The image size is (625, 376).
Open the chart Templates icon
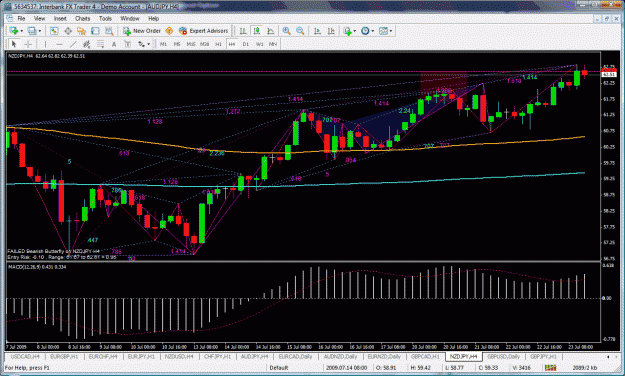[x=383, y=31]
